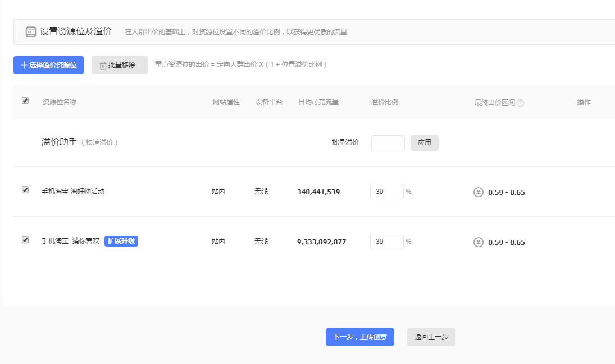The height and width of the screenshot is (364, 615).
Task: Click the yen icon in 猜你喜欢 row
Action: click(479, 242)
